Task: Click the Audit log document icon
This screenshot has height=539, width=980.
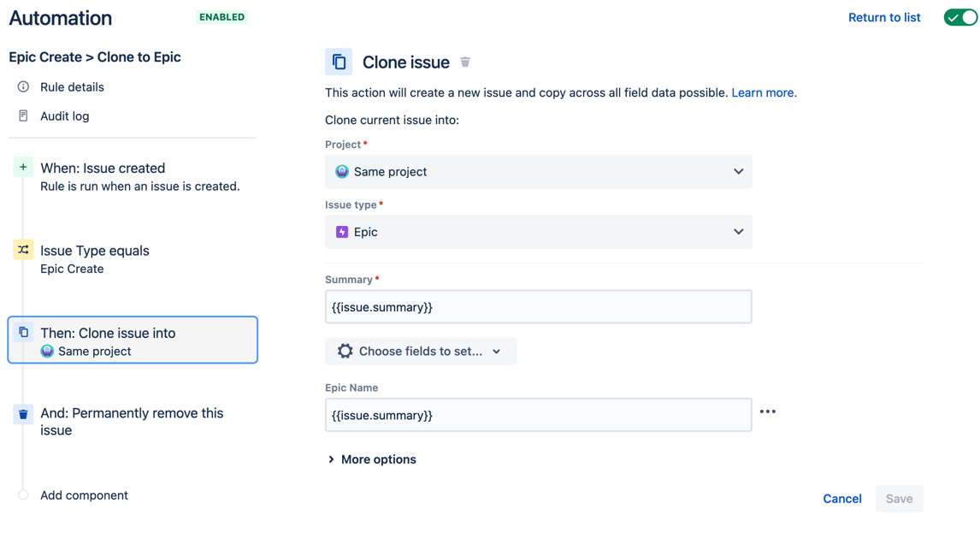Action: 23,115
